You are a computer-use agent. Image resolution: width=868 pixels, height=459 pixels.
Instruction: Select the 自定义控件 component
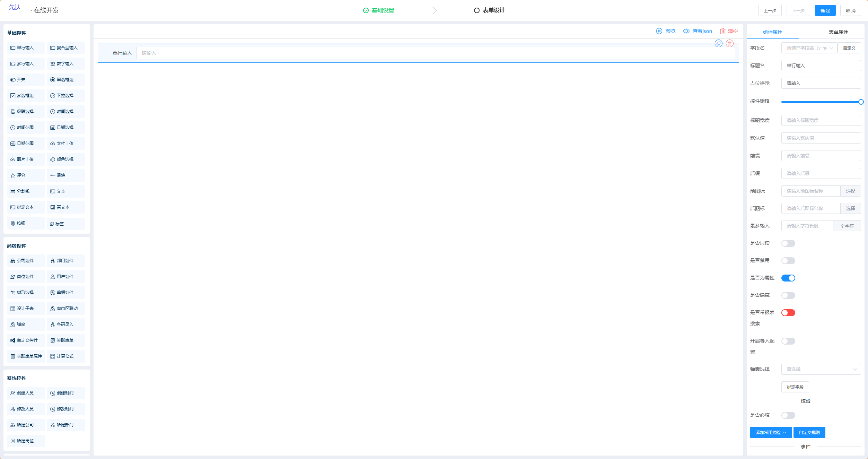[26, 340]
